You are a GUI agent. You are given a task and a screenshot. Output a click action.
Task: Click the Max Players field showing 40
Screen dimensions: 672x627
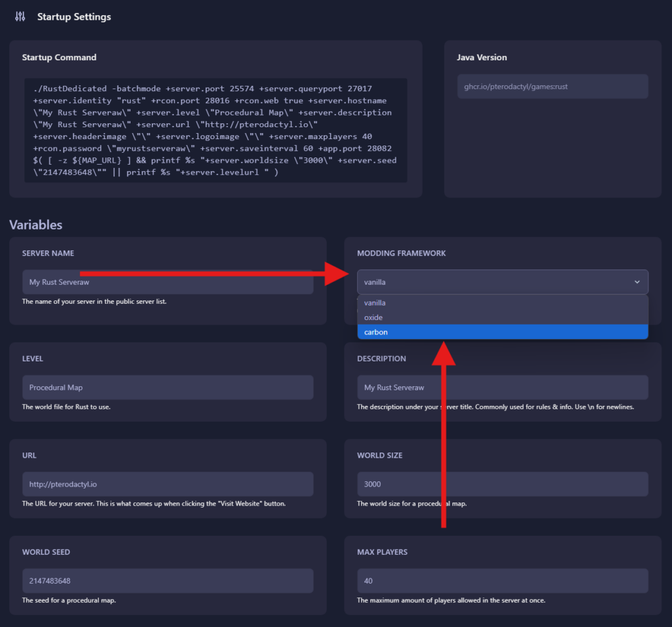coord(502,581)
